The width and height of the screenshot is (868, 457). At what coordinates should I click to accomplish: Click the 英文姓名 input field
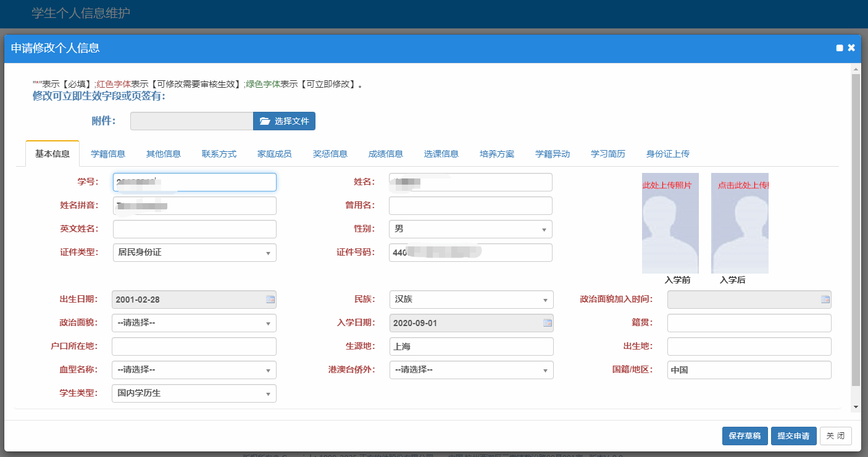tap(194, 229)
